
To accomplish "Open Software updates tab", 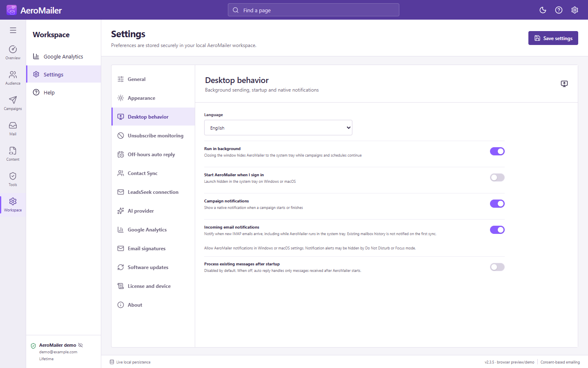I will (153, 267).
